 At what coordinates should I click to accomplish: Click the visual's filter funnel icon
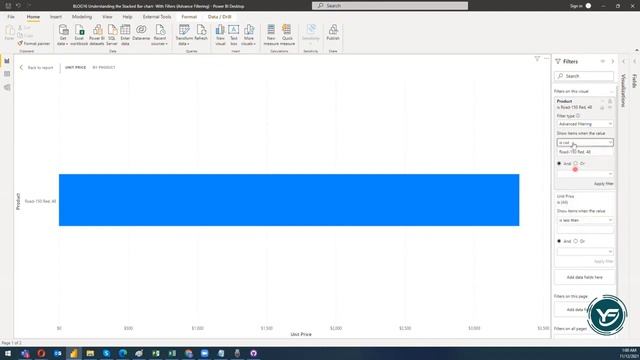[x=537, y=59]
